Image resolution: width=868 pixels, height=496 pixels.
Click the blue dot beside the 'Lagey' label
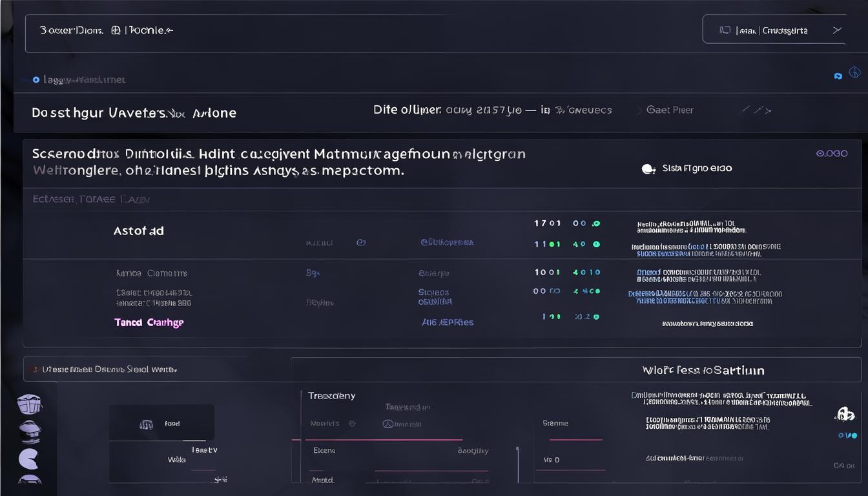(36, 80)
